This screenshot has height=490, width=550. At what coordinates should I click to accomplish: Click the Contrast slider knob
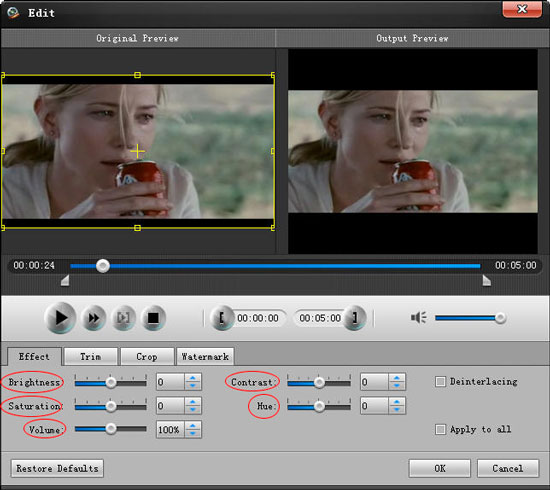(x=319, y=383)
